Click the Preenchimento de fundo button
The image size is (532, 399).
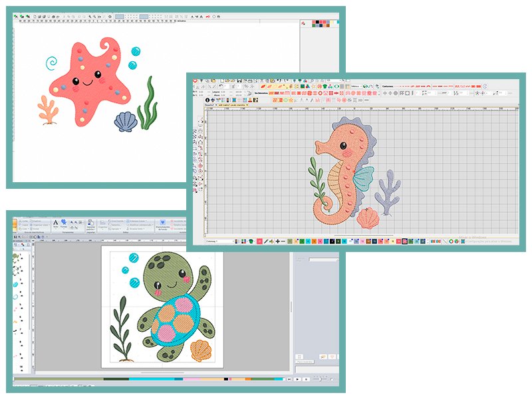pos(162,226)
